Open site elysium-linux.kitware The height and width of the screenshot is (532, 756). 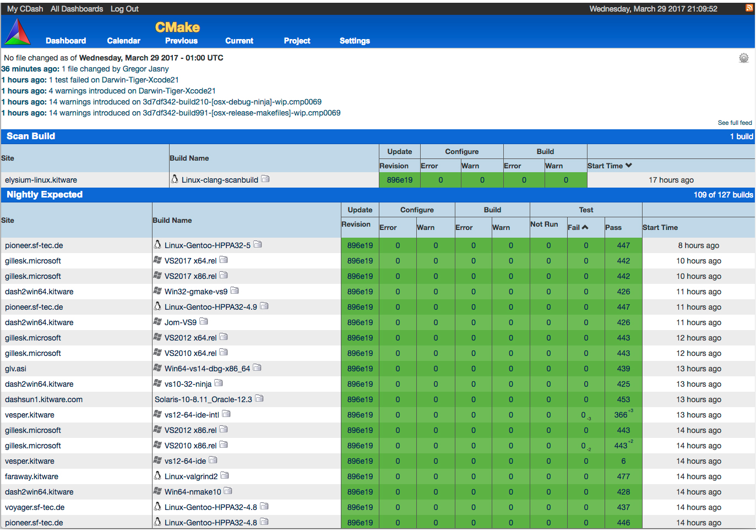[x=41, y=180]
